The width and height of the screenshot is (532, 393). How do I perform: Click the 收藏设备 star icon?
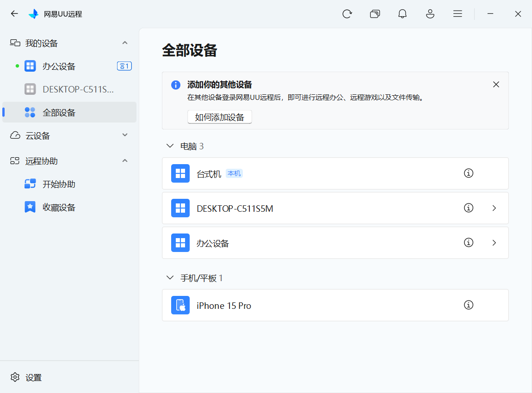30,207
